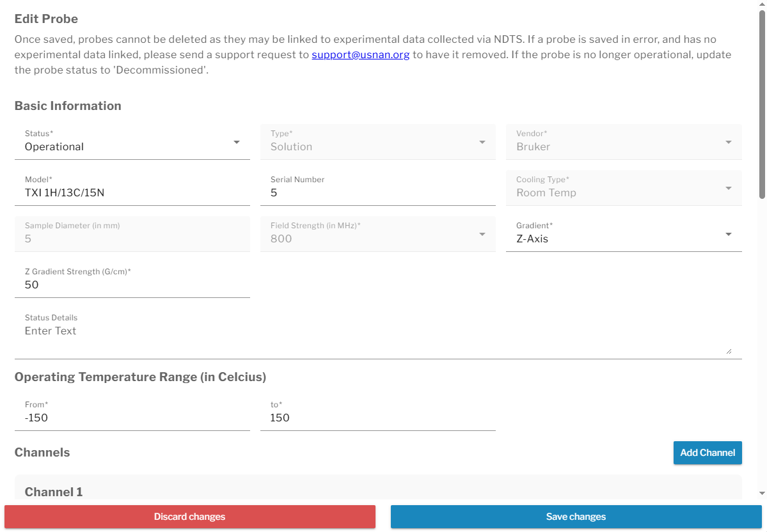The image size is (767, 532).
Task: Click the From temperature field showing -150
Action: [132, 412]
